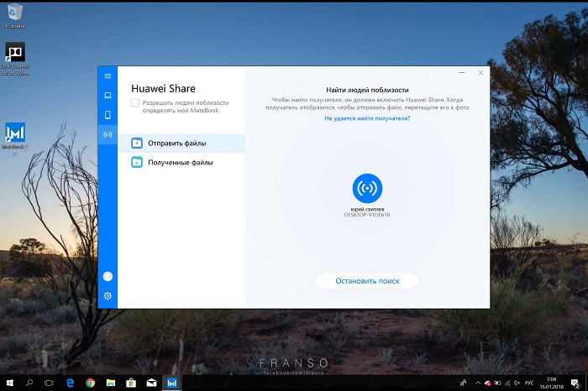Open the user account avatar in sidebar

tap(108, 276)
